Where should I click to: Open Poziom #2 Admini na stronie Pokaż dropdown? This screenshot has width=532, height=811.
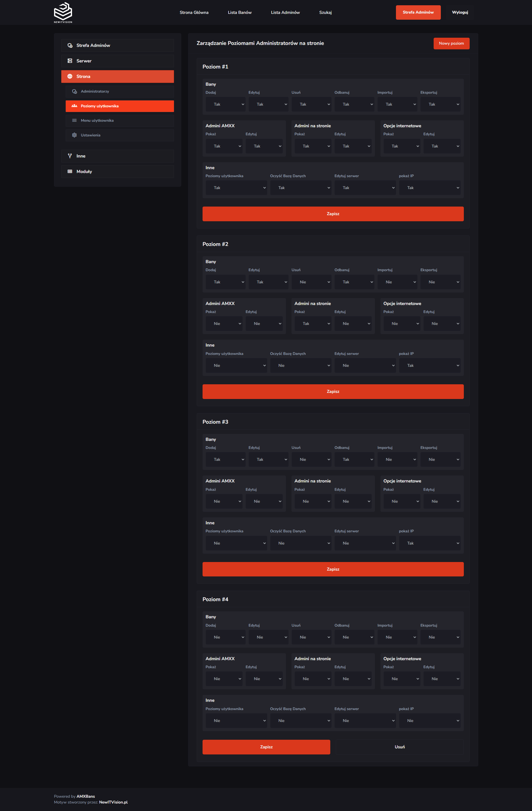(x=313, y=324)
